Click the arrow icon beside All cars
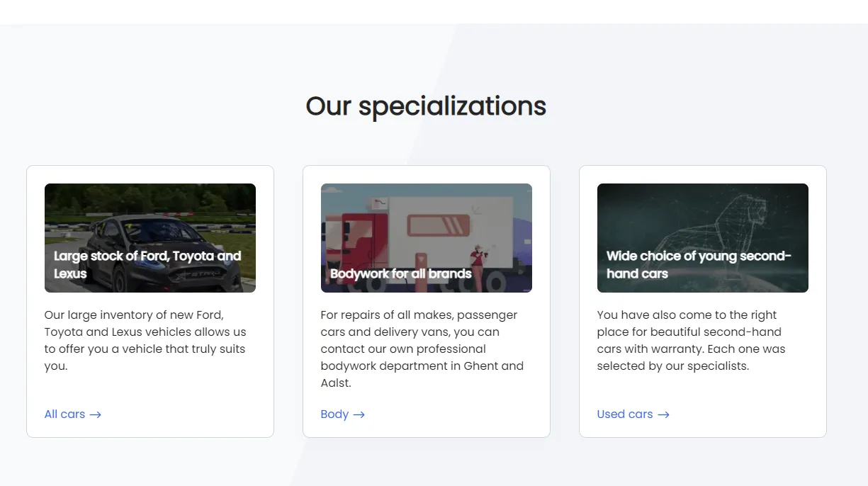The image size is (868, 486). (96, 414)
